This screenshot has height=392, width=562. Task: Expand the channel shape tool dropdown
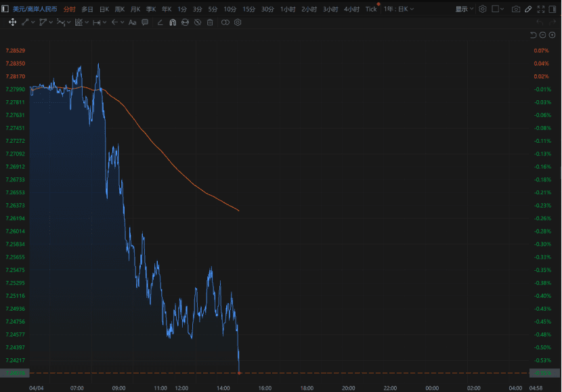tap(51, 22)
